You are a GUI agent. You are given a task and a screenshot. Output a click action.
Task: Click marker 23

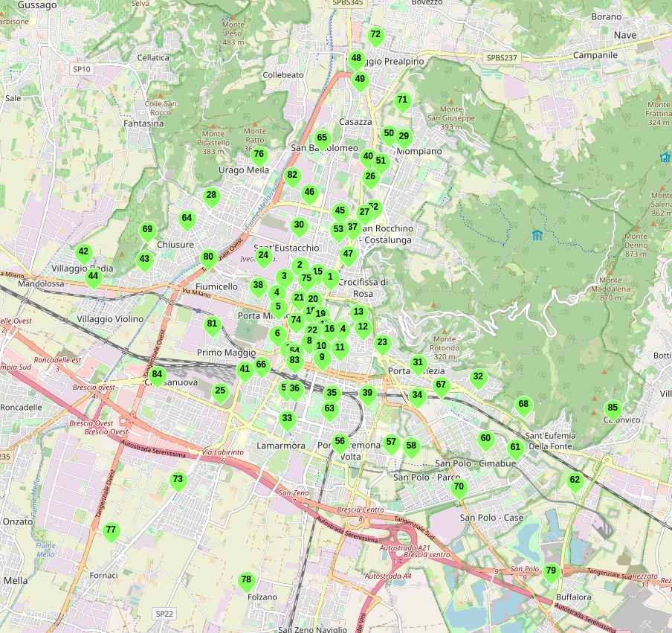[x=382, y=345]
